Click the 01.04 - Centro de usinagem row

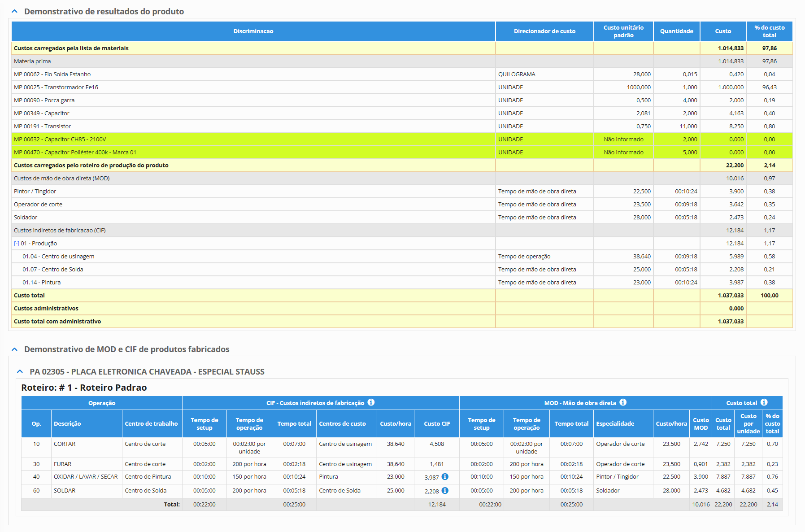pos(58,257)
